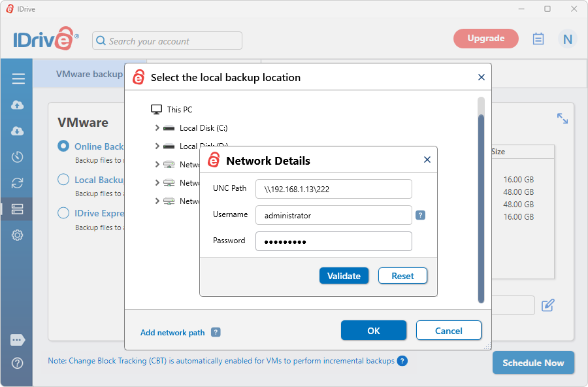
Task: Click the IDrive logo in header
Action: tap(46, 39)
